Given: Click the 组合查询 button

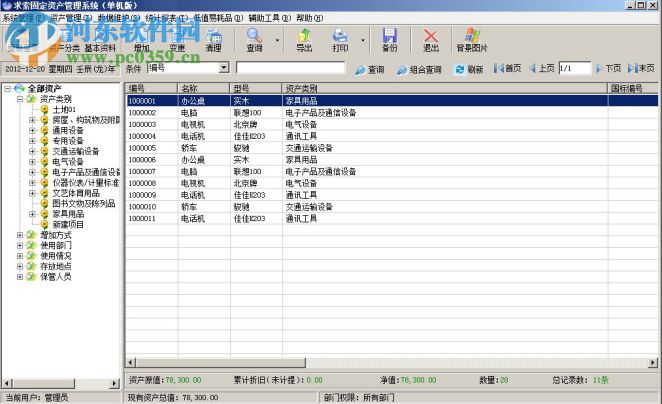Looking at the screenshot, I should pyautogui.click(x=419, y=69).
